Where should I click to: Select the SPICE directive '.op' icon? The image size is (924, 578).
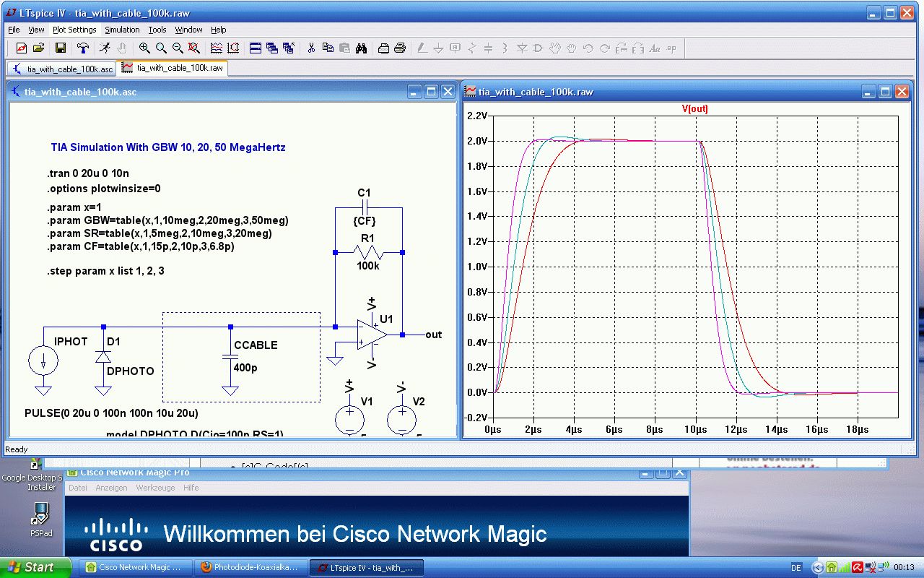coord(671,48)
